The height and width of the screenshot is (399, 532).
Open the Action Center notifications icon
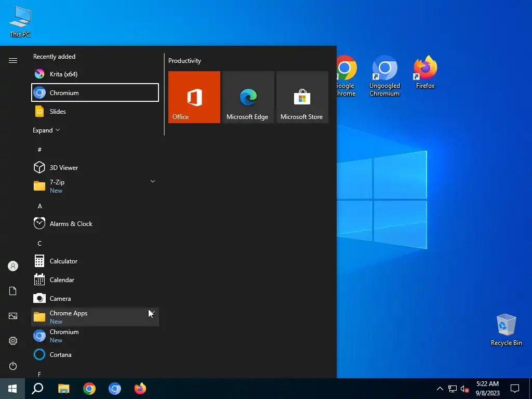[515, 389]
